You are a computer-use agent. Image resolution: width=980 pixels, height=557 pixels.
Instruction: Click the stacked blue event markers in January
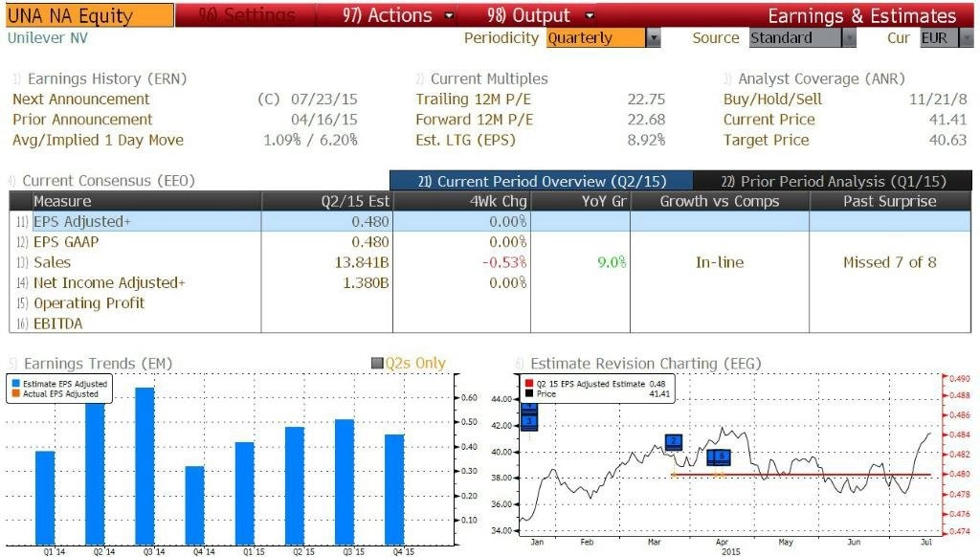coord(529,417)
